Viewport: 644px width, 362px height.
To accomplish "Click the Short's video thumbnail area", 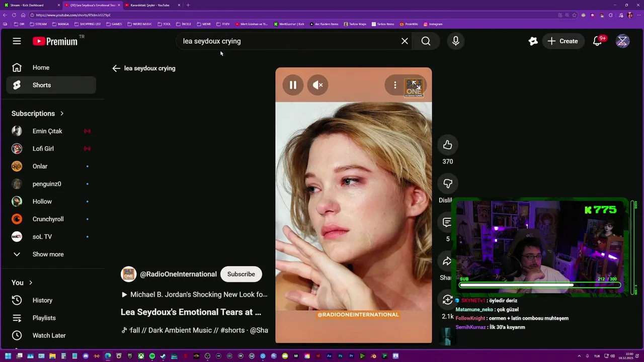I will [x=354, y=205].
